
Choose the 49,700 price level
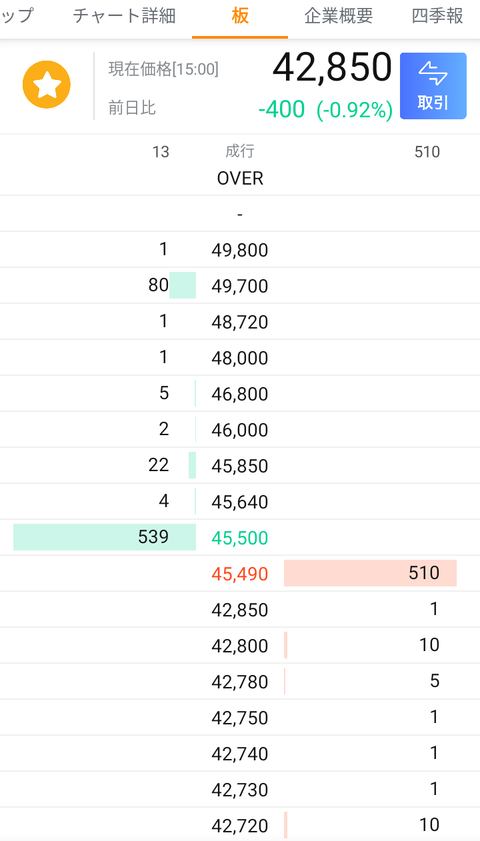click(x=240, y=286)
